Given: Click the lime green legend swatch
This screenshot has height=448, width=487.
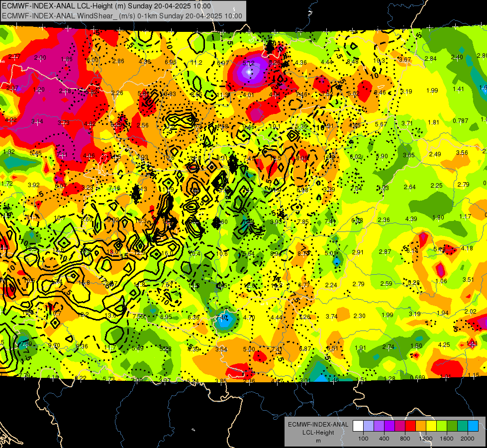Looking at the screenshot, I should tap(441, 426).
